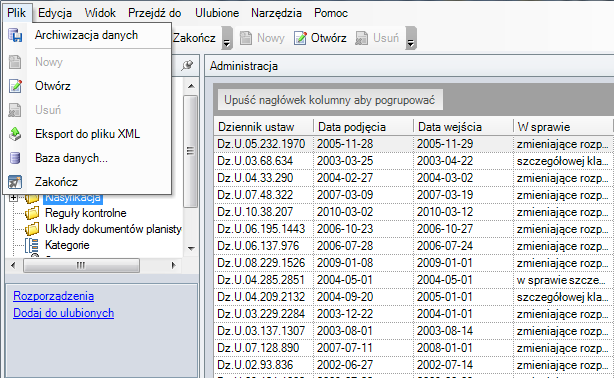This screenshot has width=614, height=378.
Task: Open the Przejdź do menu
Action: (x=155, y=13)
